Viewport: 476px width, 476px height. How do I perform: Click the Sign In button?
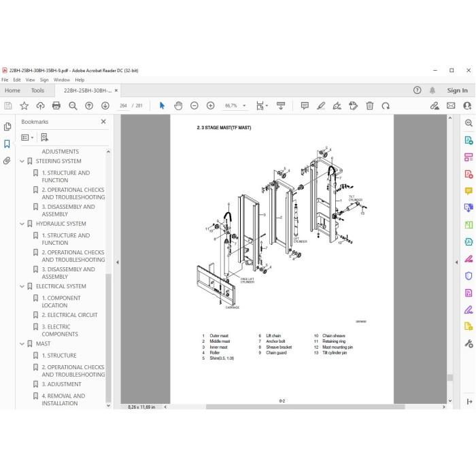coord(457,90)
